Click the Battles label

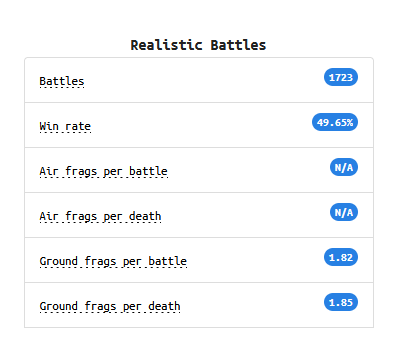coord(62,81)
